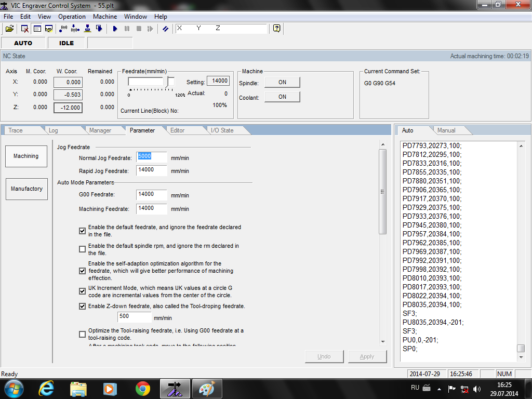Open the Edit menu
The height and width of the screenshot is (399, 532).
click(25, 17)
